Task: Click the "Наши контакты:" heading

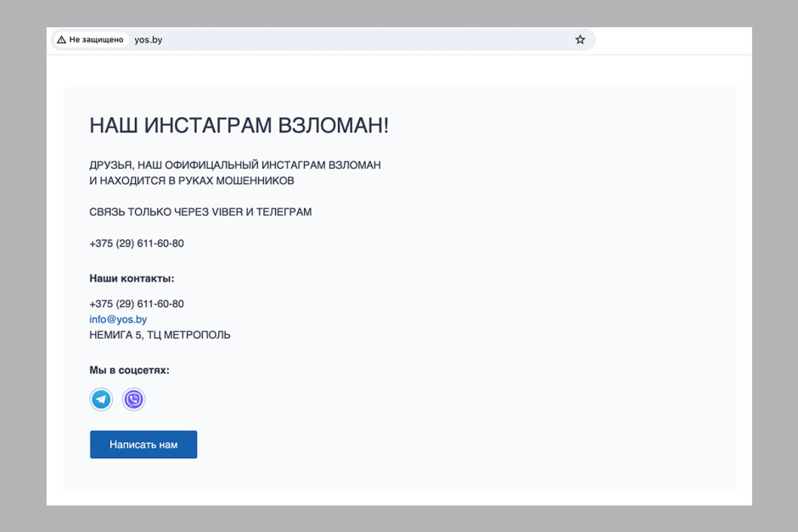Action: [x=132, y=278]
